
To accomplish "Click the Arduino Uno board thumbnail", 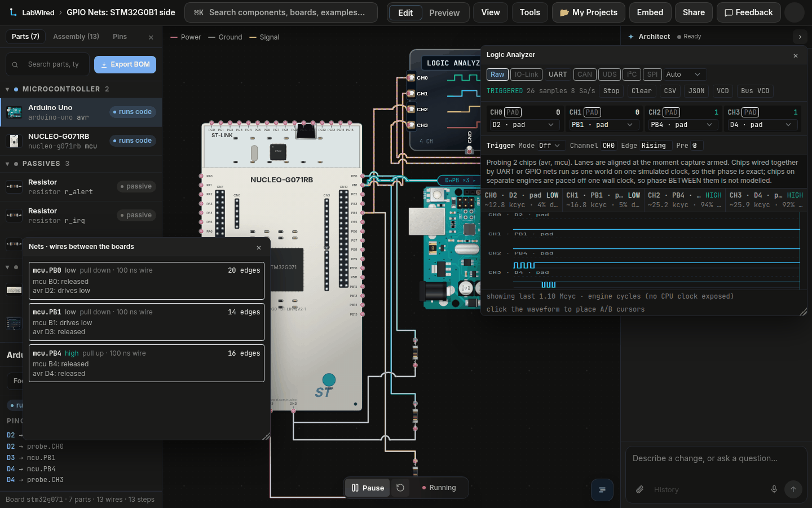I will [x=14, y=112].
